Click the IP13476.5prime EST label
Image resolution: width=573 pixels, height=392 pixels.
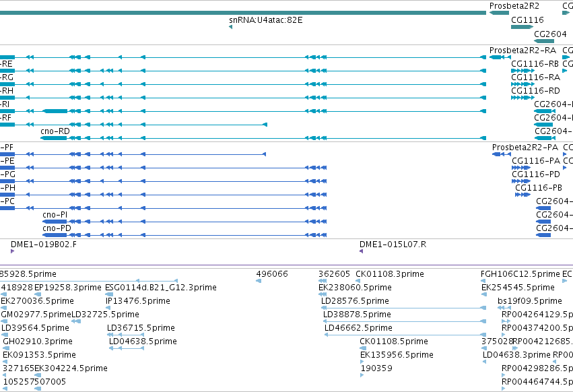138,301
